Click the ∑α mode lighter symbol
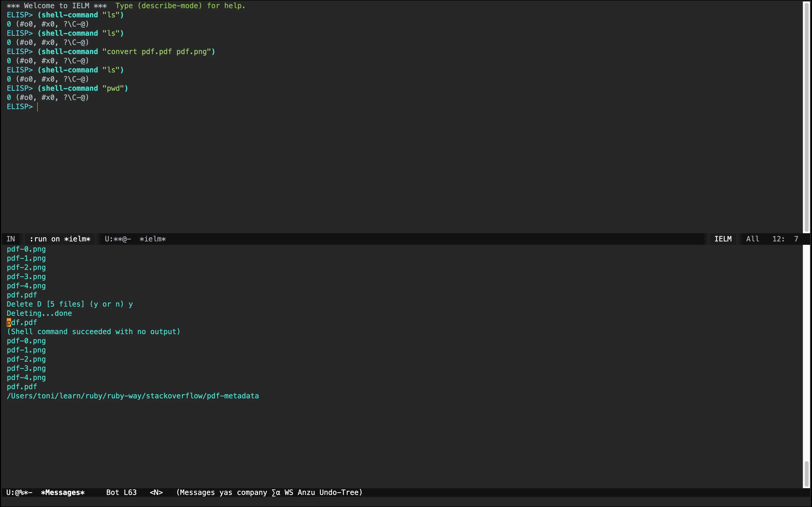This screenshot has height=507, width=812. pos(276,492)
